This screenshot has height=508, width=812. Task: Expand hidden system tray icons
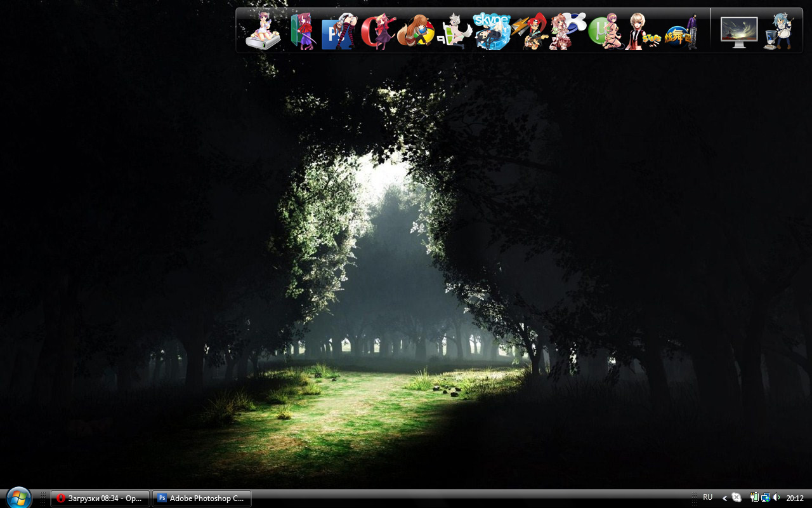click(x=725, y=498)
